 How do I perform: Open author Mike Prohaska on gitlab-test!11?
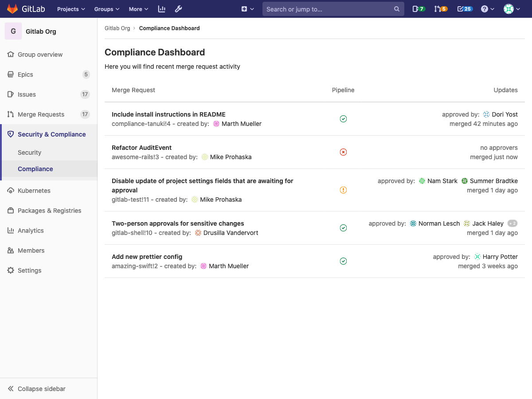[x=216, y=199]
